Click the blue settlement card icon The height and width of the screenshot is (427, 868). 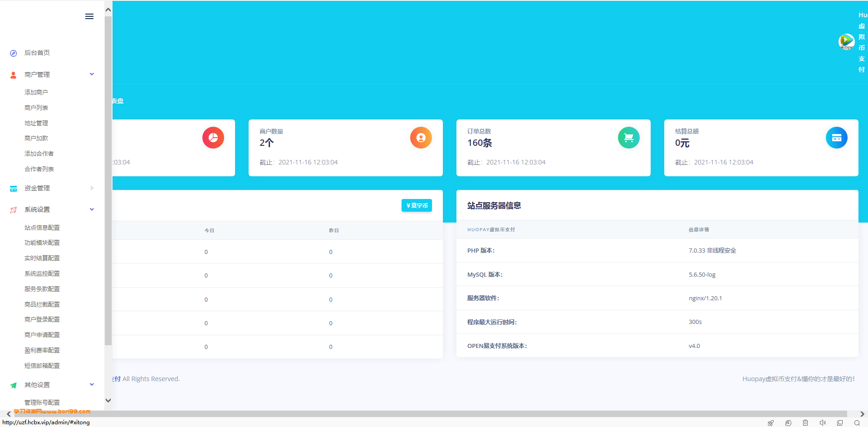click(837, 138)
